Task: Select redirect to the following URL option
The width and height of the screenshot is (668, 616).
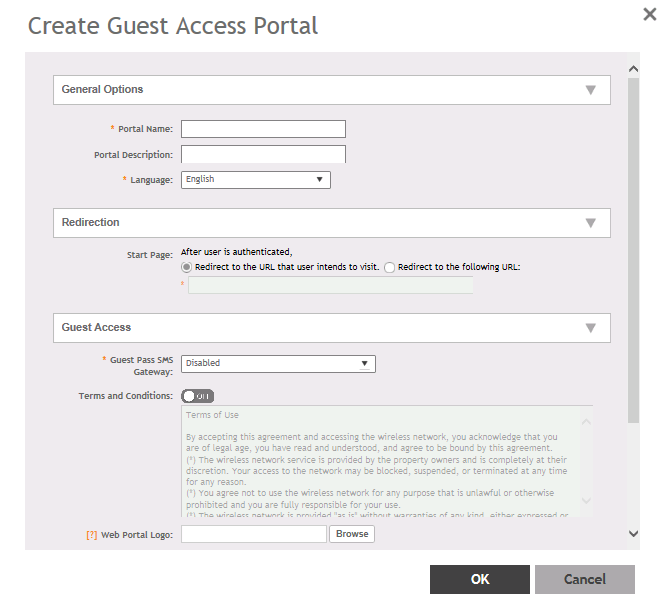Action: pos(390,268)
